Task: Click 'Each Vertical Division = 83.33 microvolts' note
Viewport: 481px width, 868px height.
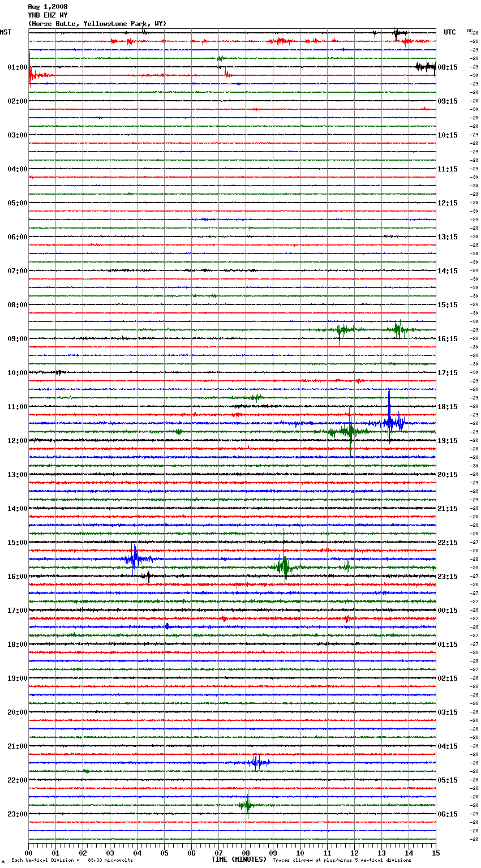Action: click(x=72, y=861)
